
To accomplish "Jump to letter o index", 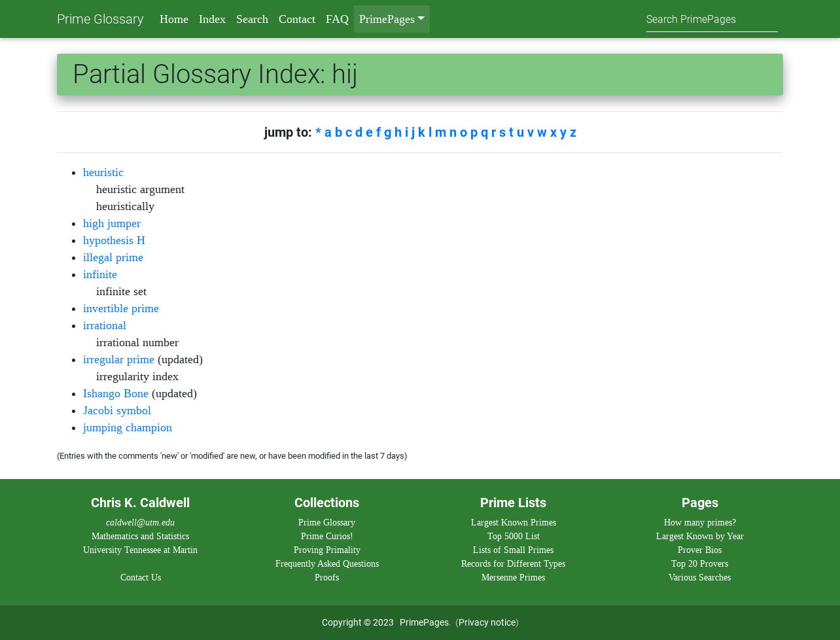I will tap(463, 133).
